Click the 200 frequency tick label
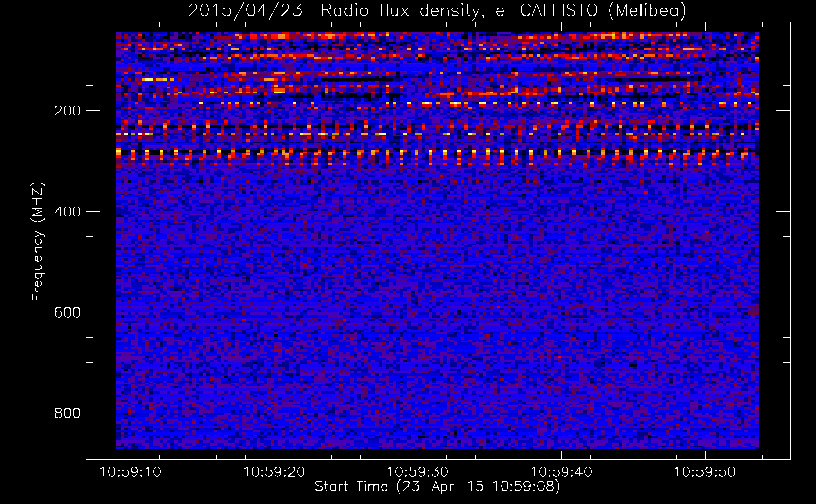This screenshot has width=816, height=504. pyautogui.click(x=67, y=111)
